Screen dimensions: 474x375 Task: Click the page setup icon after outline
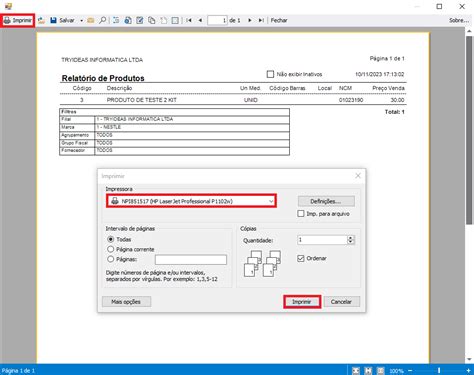[128, 20]
